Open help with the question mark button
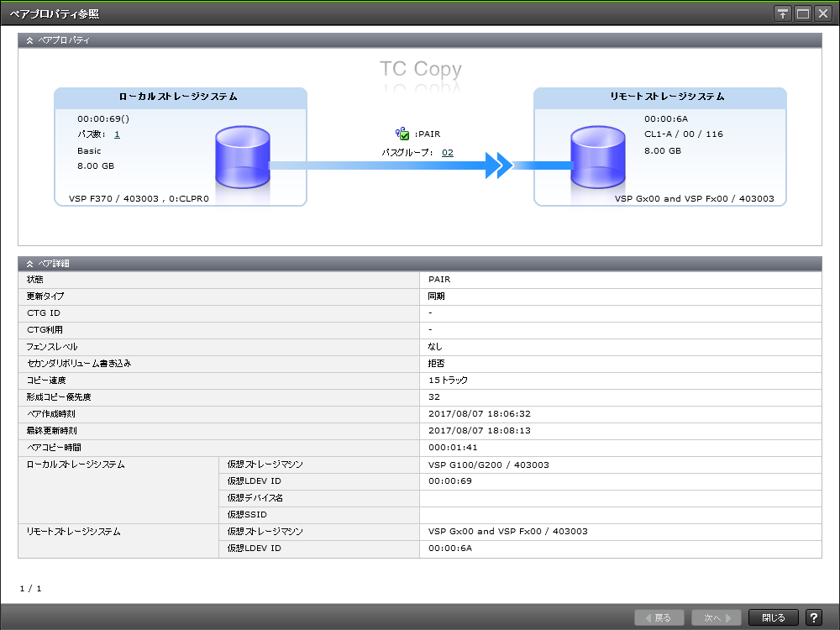Image resolution: width=840 pixels, height=630 pixels. coord(813,617)
